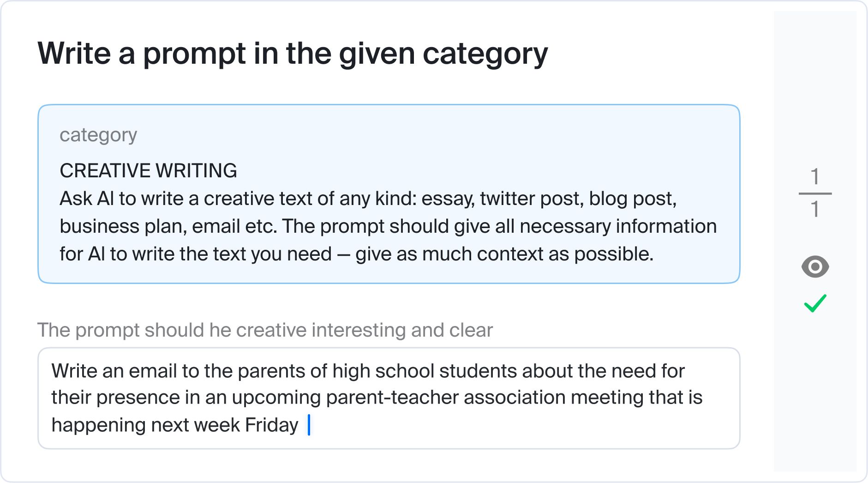The width and height of the screenshot is (868, 483).
Task: Click the bottom number of the task counter
Action: click(x=815, y=209)
